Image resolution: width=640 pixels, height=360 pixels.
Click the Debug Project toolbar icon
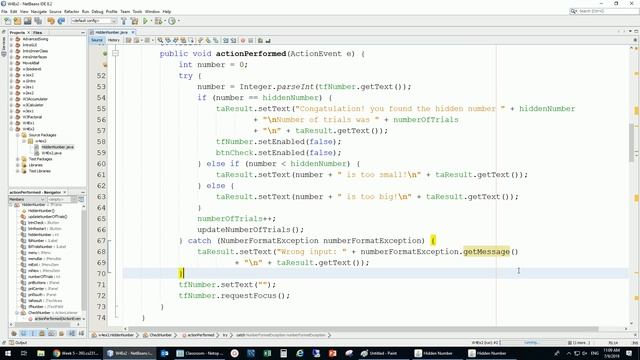[158, 21]
